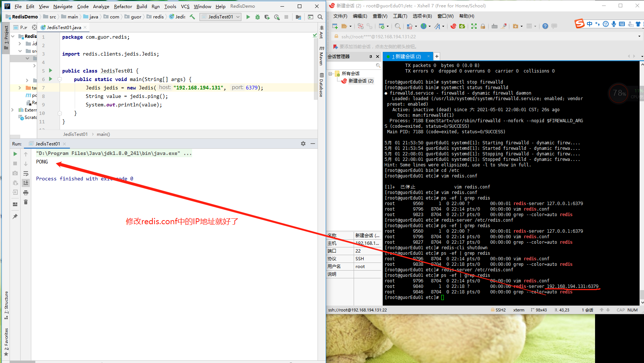The height and width of the screenshot is (363, 644).
Task: Toggle scroll to end in console
Action: click(26, 183)
